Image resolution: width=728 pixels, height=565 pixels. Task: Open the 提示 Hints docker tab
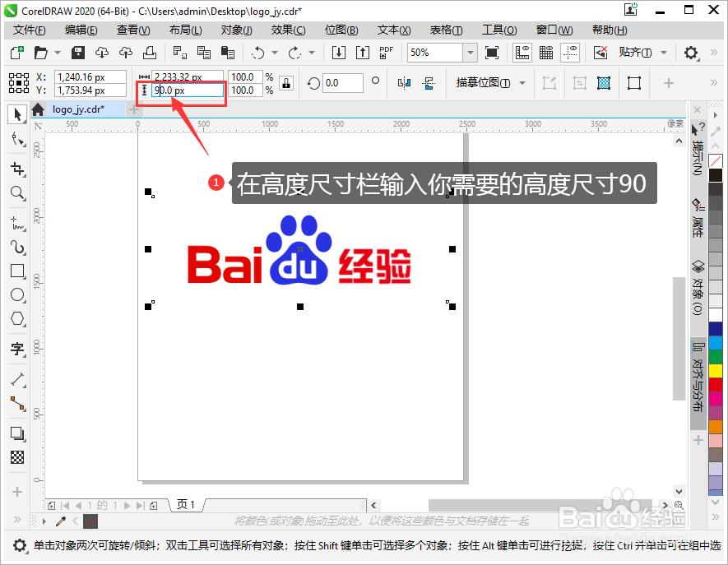698,149
